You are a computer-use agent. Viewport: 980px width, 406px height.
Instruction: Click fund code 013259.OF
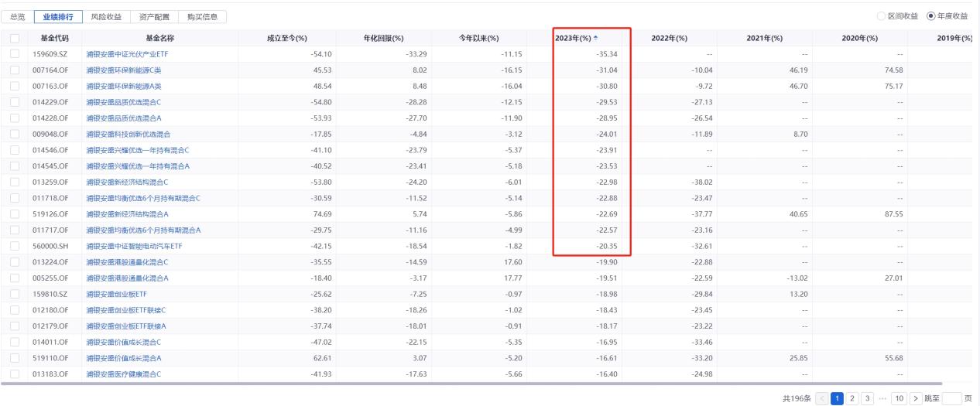click(x=50, y=182)
